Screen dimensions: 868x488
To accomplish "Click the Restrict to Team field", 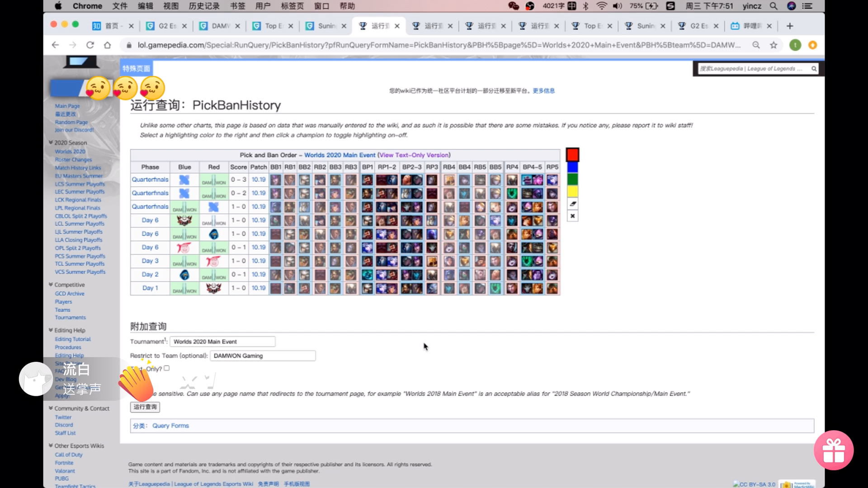I will [263, 356].
